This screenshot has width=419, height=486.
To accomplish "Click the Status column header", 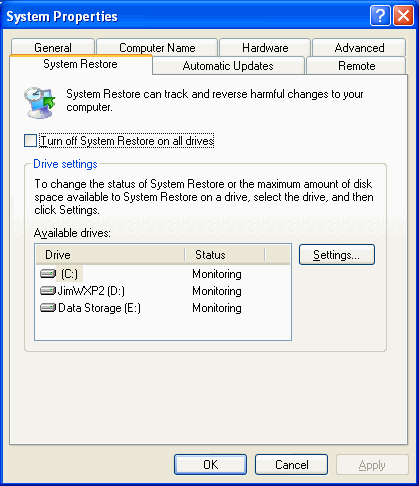I will 225,255.
